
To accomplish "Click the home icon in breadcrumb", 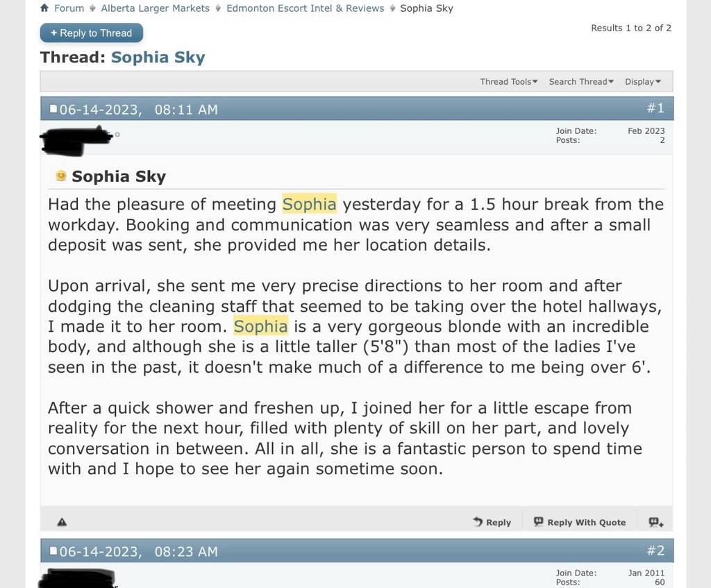I will click(x=44, y=8).
